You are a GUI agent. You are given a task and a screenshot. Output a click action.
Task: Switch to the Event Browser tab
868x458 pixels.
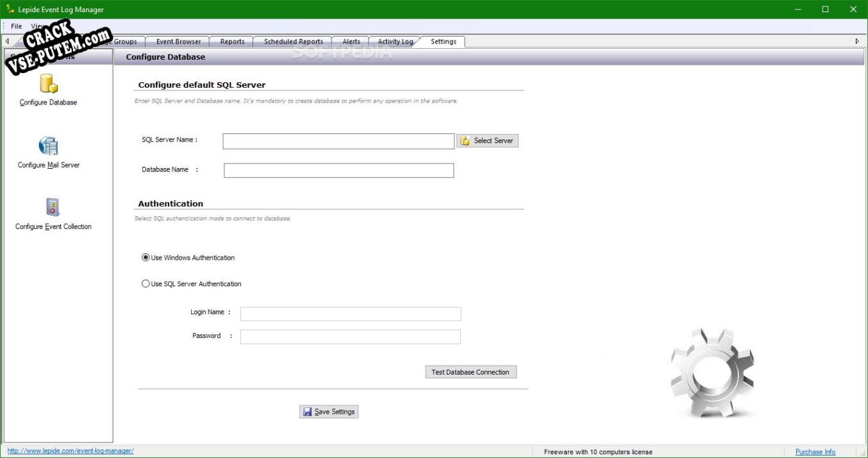[x=178, y=42]
